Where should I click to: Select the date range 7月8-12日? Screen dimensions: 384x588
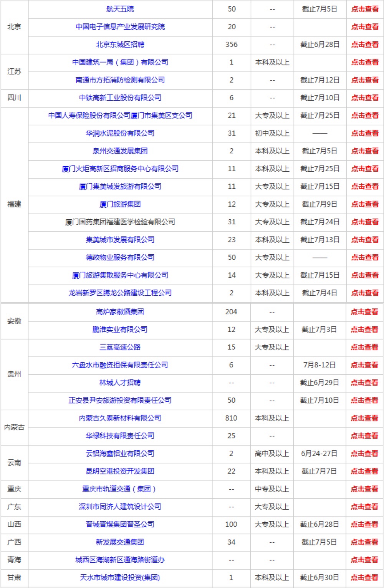click(x=319, y=364)
